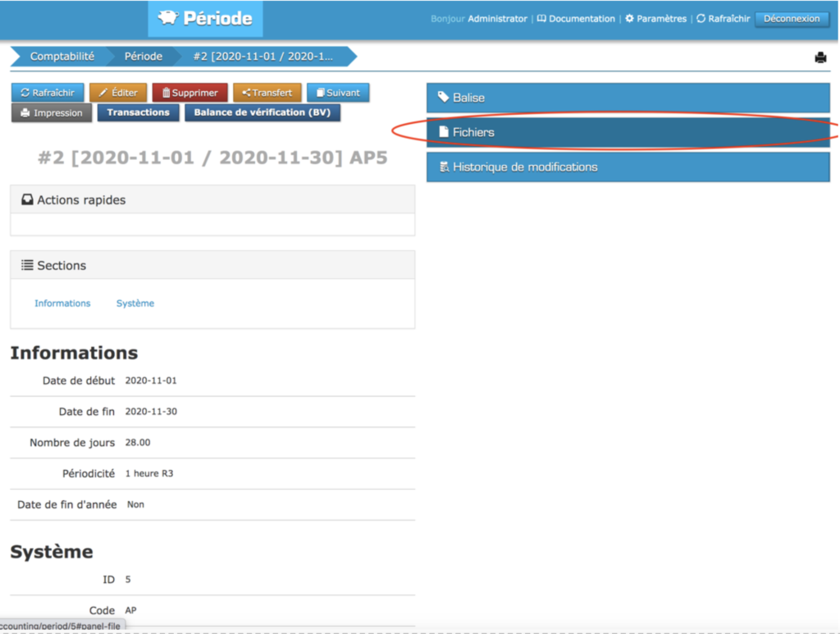The image size is (840, 634).
Task: Click the Rafraîchir button in action toolbar
Action: (x=47, y=93)
